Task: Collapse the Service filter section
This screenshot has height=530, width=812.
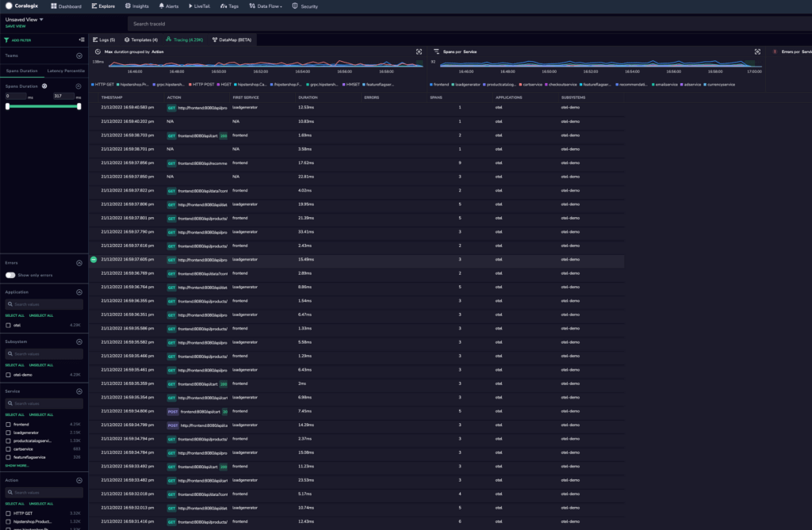Action: 79,392
